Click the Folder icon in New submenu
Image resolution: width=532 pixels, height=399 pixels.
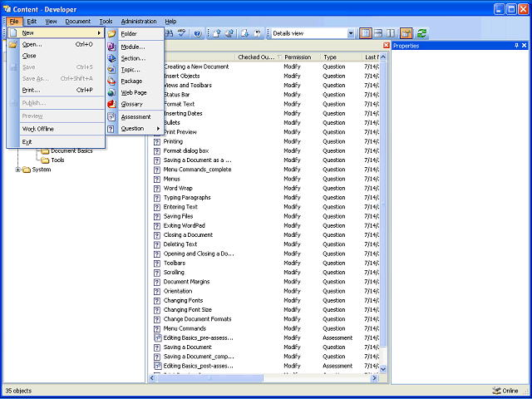(111, 34)
